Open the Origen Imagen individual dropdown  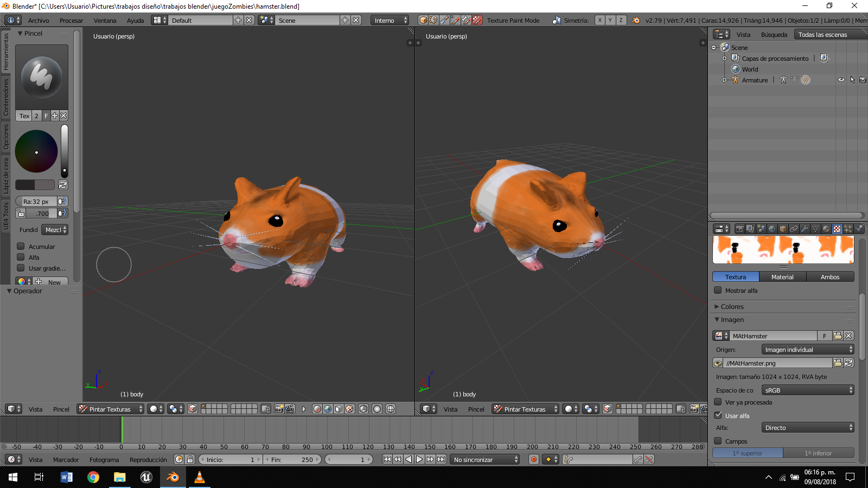(x=808, y=349)
